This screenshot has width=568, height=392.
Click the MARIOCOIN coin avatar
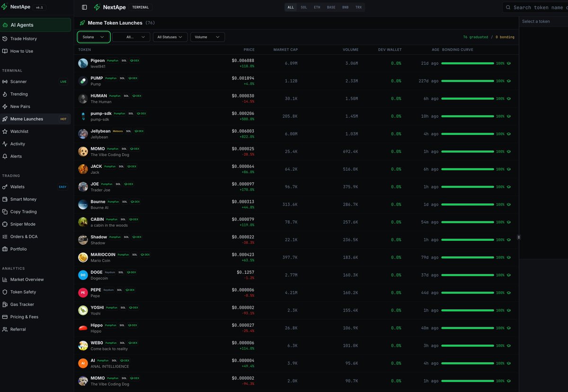tap(83, 257)
